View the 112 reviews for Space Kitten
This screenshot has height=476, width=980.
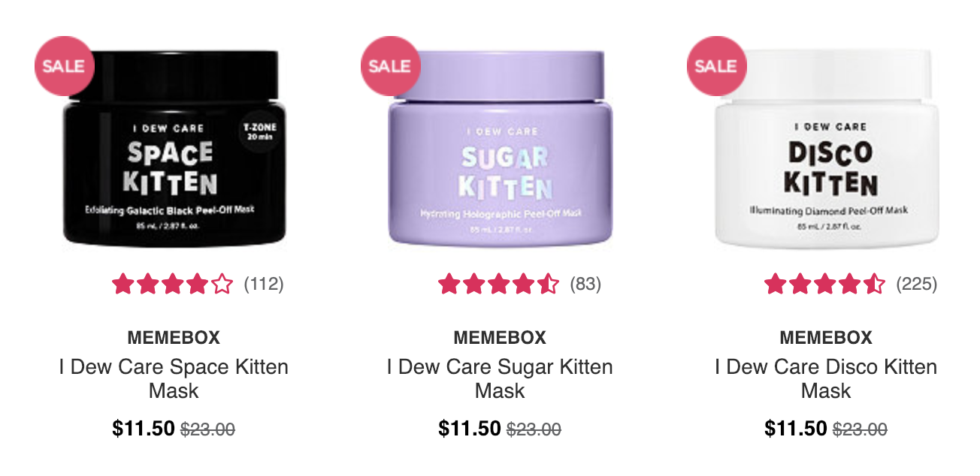click(x=264, y=285)
